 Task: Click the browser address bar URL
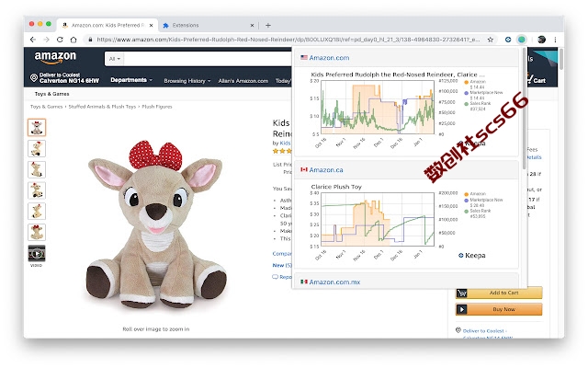(288, 40)
